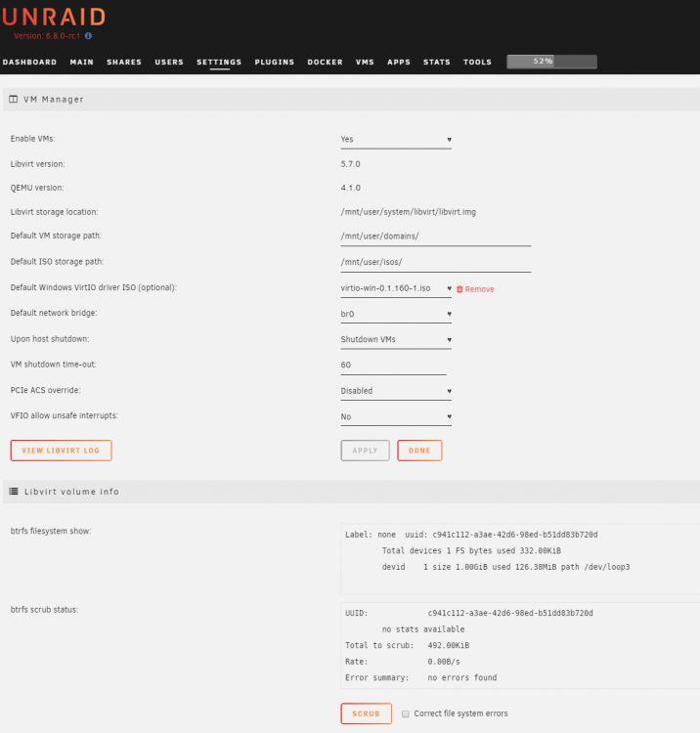Click the Version: 6.8.0-rc1 text
The height and width of the screenshot is (733, 700).
coord(47,36)
